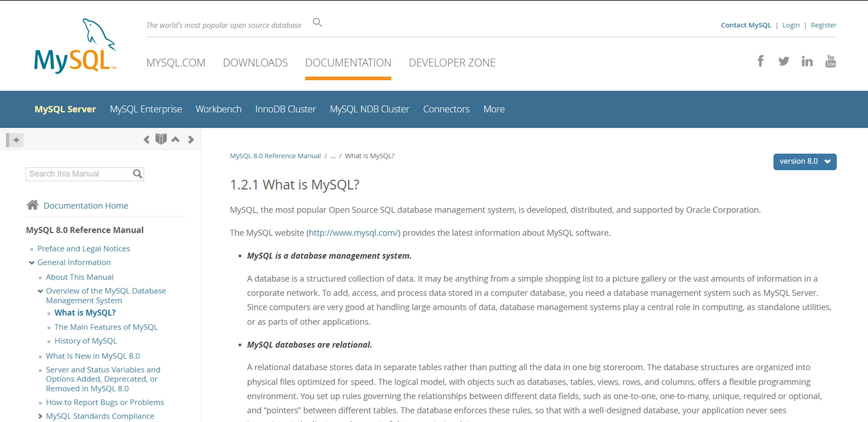This screenshot has height=422, width=868.
Task: Open the MYSQL.COM main menu item
Action: coord(176,63)
